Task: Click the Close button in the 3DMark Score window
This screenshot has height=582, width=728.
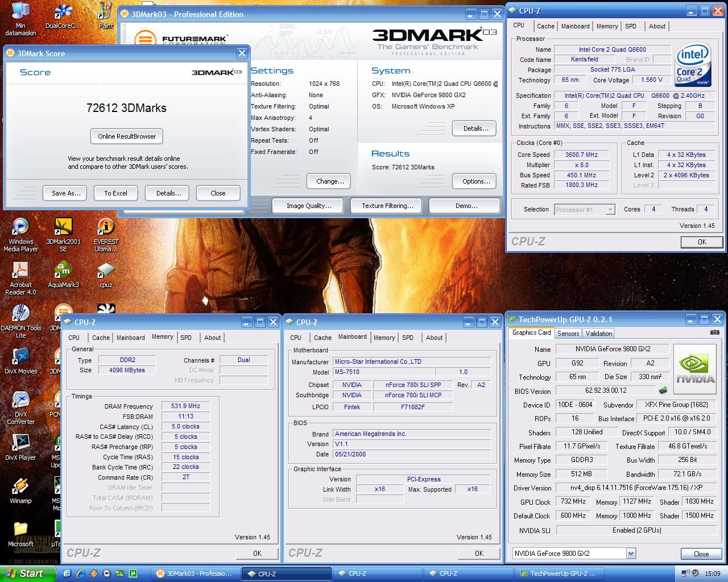Action: click(x=218, y=193)
